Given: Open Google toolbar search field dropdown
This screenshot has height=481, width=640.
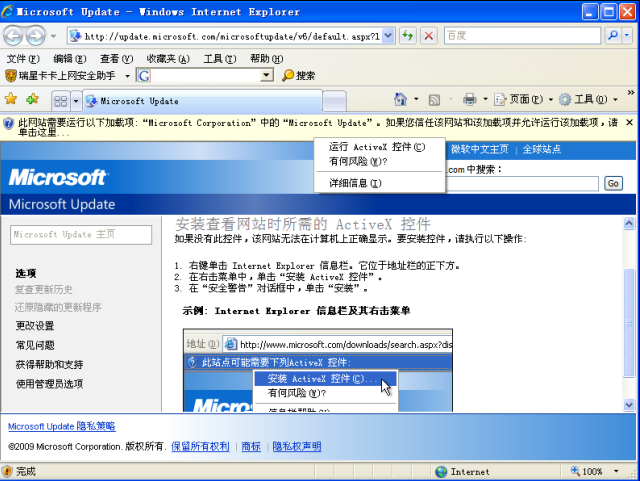Looking at the screenshot, I should click(x=267, y=75).
